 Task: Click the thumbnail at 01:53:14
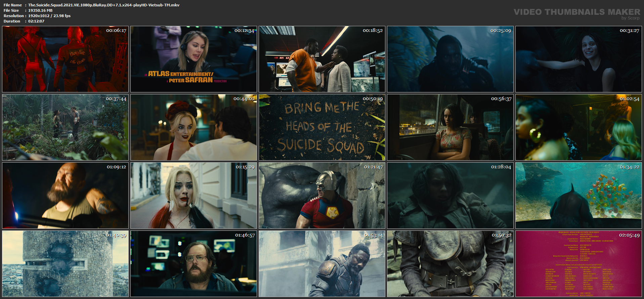point(322,264)
